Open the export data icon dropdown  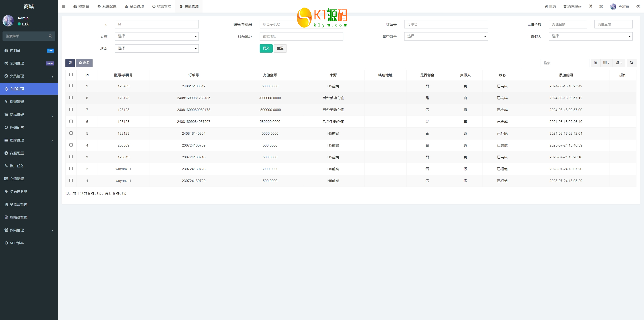[619, 63]
